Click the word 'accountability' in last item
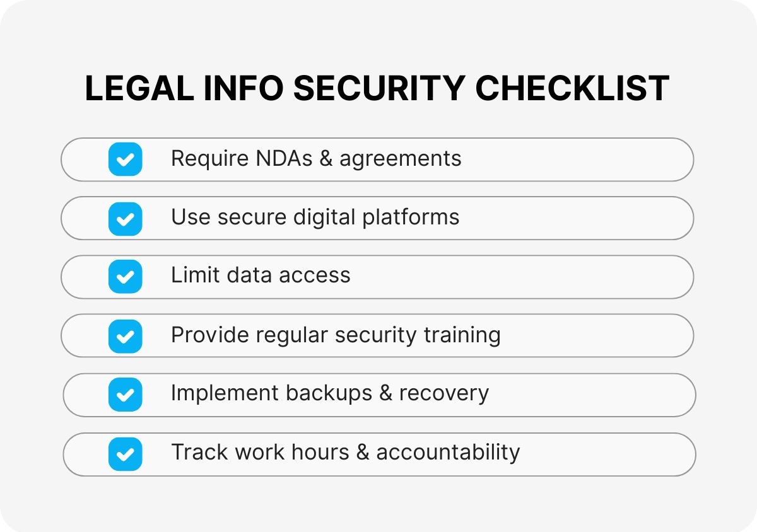Image resolution: width=757 pixels, height=532 pixels. [x=448, y=452]
